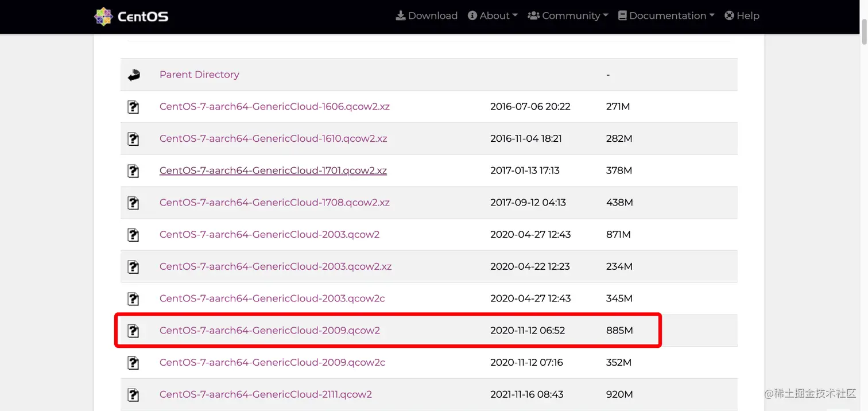This screenshot has width=868, height=411.
Task: Click file icon beside GenericCloud-2003.qcow2c
Action: click(x=133, y=299)
